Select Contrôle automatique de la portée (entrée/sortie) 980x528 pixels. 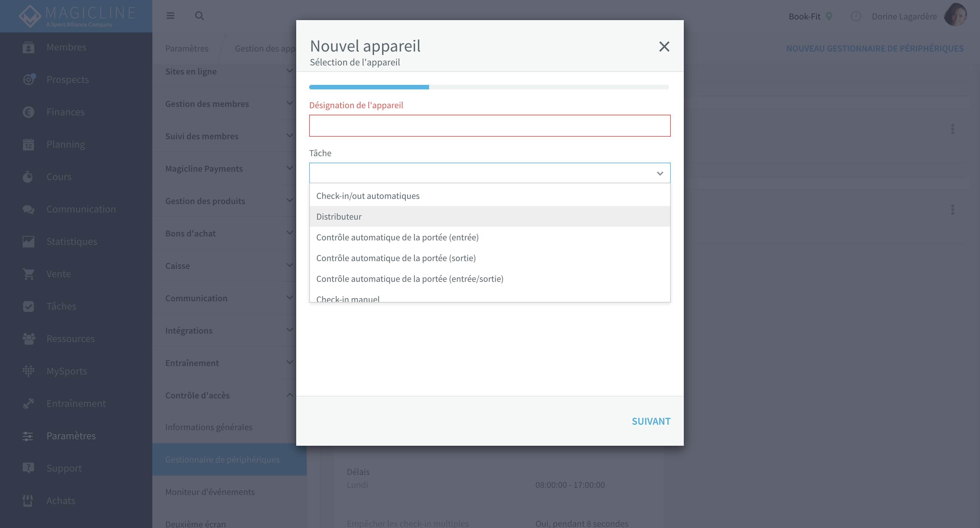(x=490, y=279)
